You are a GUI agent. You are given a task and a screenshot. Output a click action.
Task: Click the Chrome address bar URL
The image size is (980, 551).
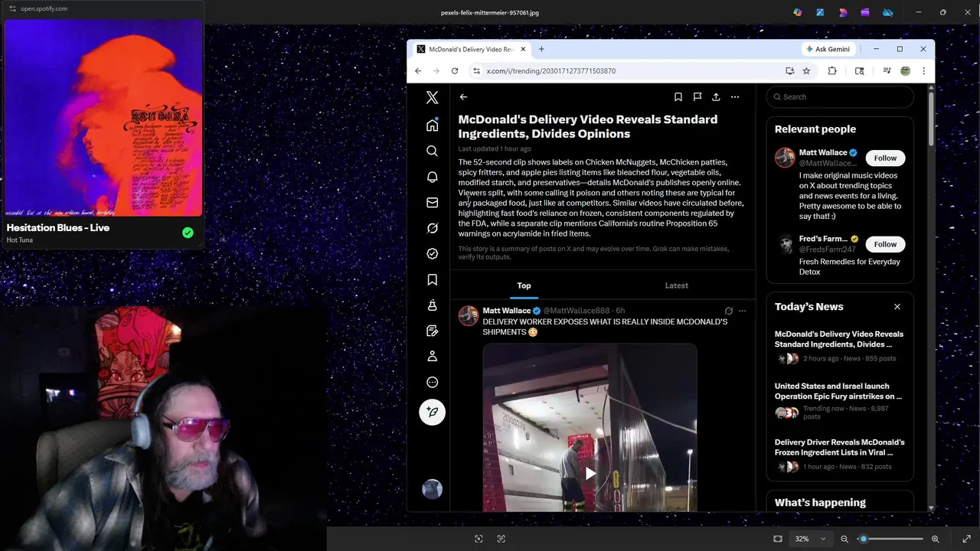click(x=551, y=70)
